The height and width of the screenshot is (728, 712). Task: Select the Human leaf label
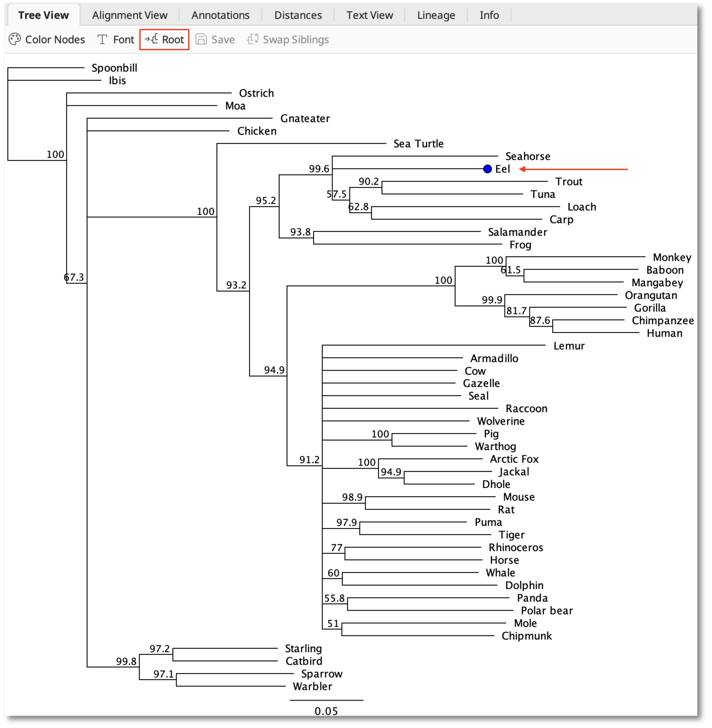click(665, 333)
